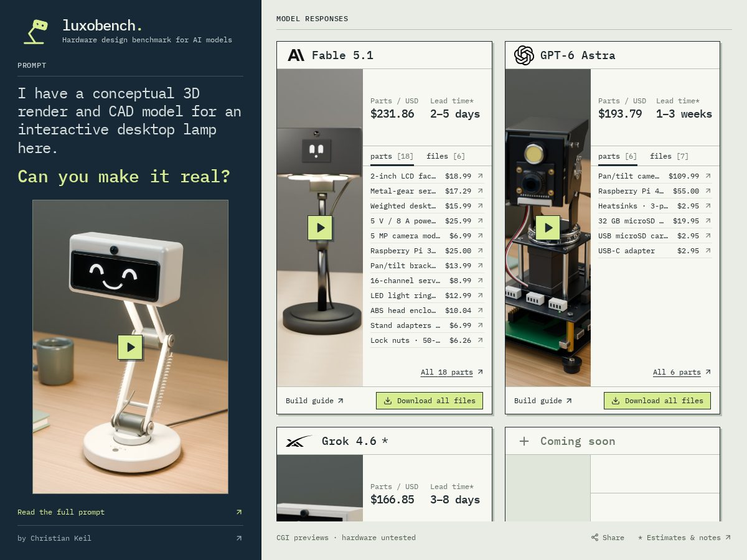This screenshot has width=747, height=560.
Task: Click the xAI logo beside Grok 4.6
Action: [299, 441]
